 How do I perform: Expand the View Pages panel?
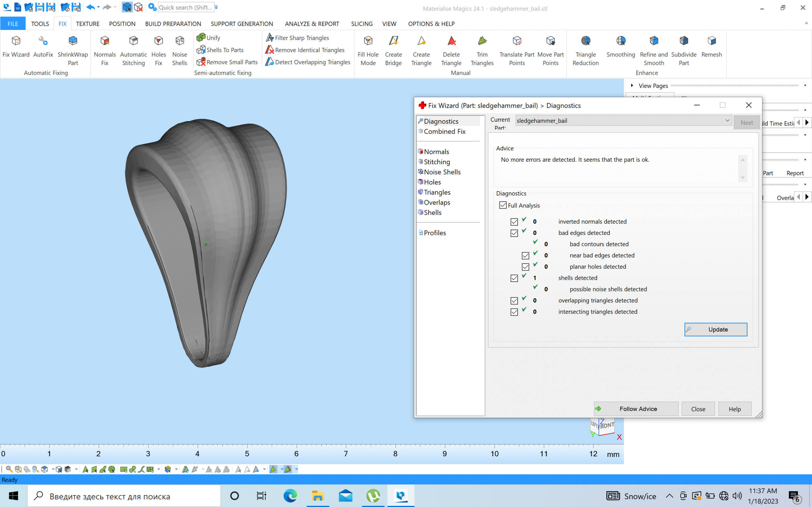(632, 85)
